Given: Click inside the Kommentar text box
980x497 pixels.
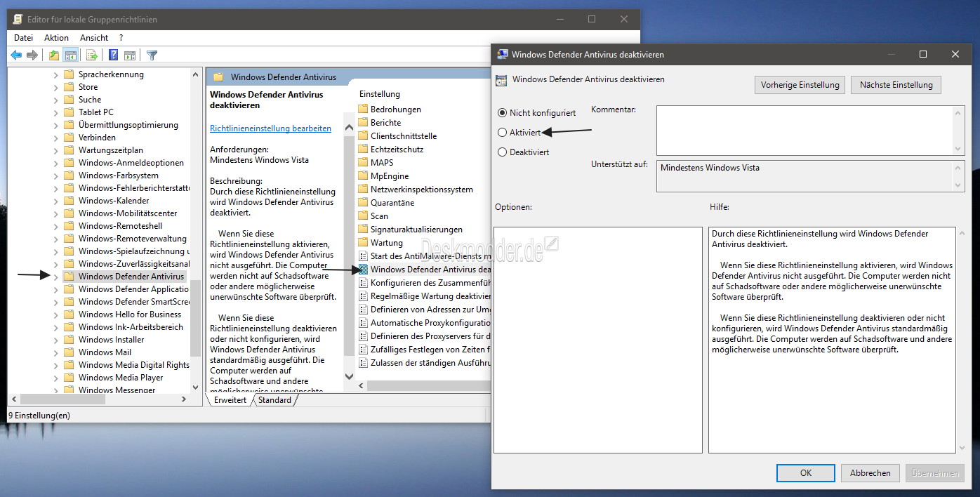Looking at the screenshot, I should point(804,131).
